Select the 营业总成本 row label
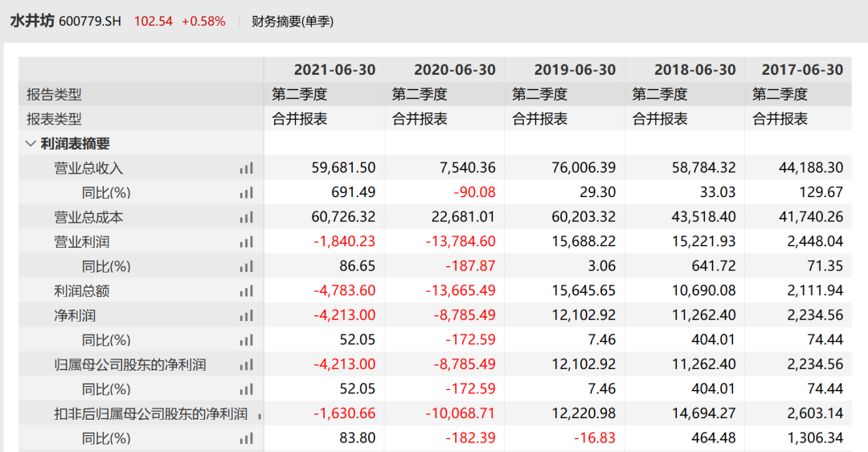The width and height of the screenshot is (868, 452). [88, 218]
